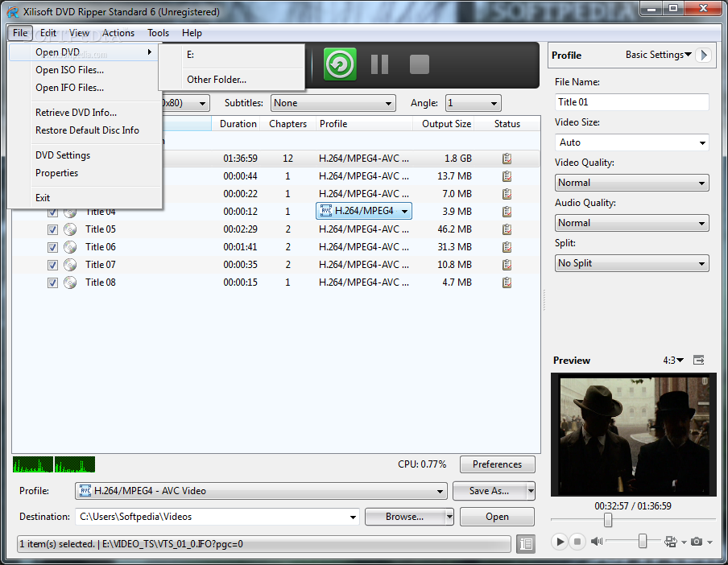
Task: Click the Preferences button
Action: [497, 464]
